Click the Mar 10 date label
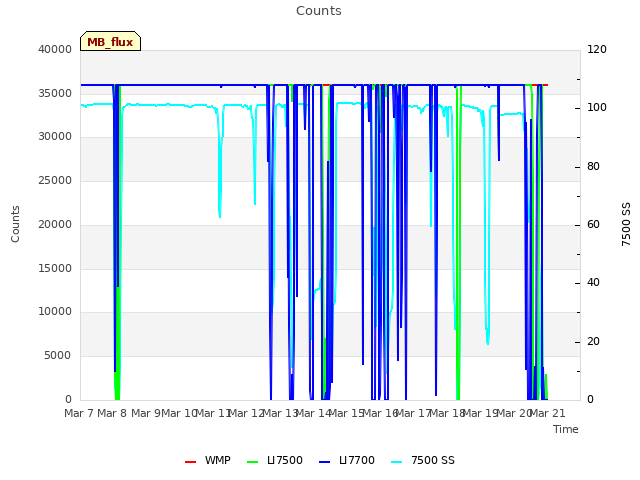640x480 pixels. coord(180,413)
